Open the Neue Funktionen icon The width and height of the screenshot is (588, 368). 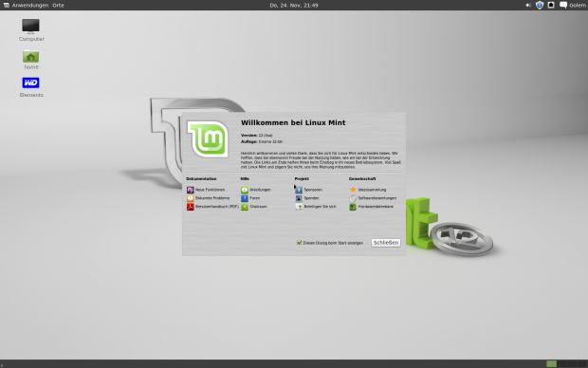pyautogui.click(x=190, y=190)
